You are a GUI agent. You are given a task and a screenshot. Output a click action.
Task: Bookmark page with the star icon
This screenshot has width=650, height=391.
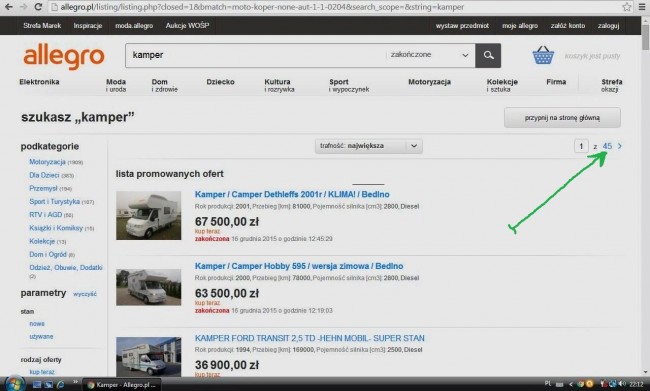coord(626,7)
